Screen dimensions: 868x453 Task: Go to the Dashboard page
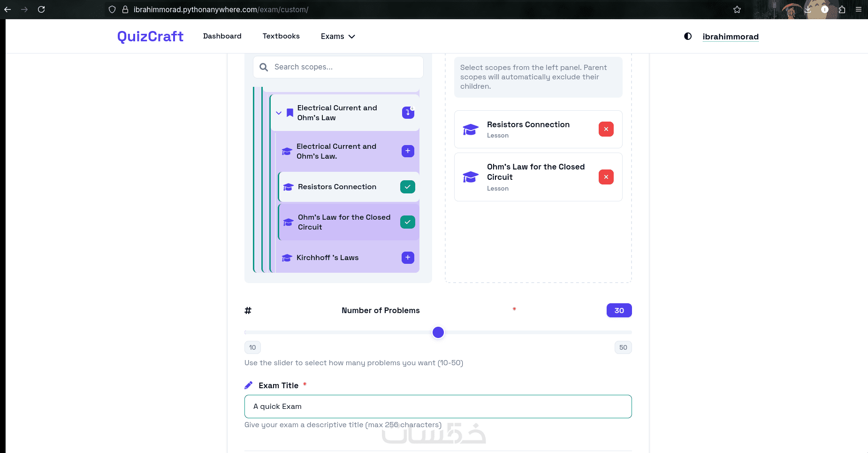point(222,36)
